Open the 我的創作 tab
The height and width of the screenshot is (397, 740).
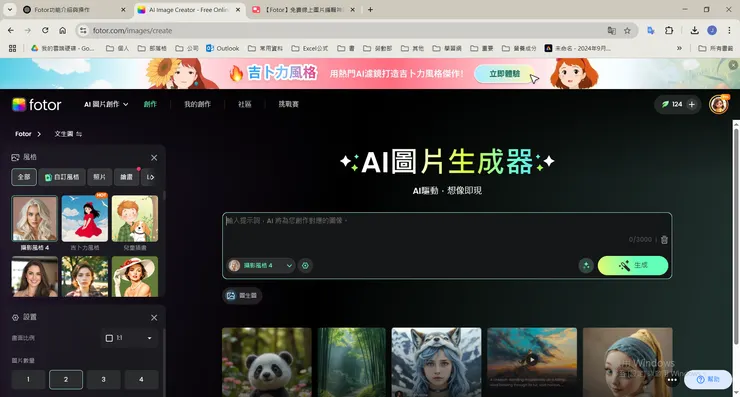197,104
